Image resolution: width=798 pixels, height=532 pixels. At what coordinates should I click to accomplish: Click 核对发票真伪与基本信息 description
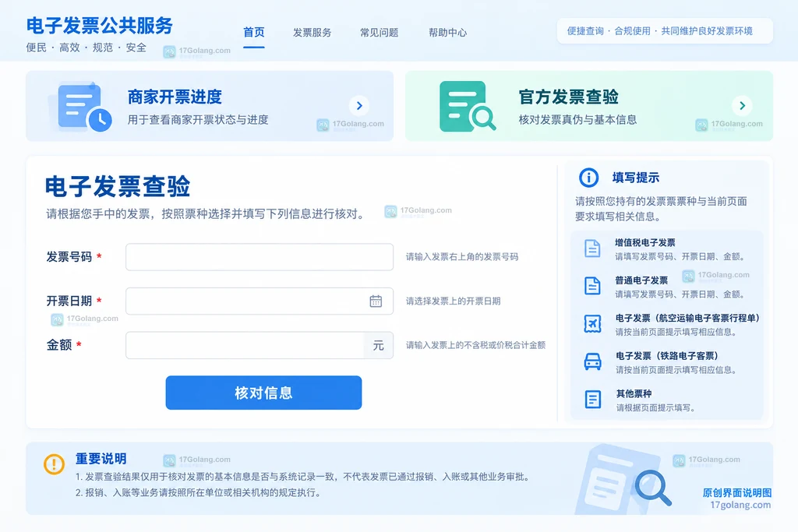tap(577, 119)
